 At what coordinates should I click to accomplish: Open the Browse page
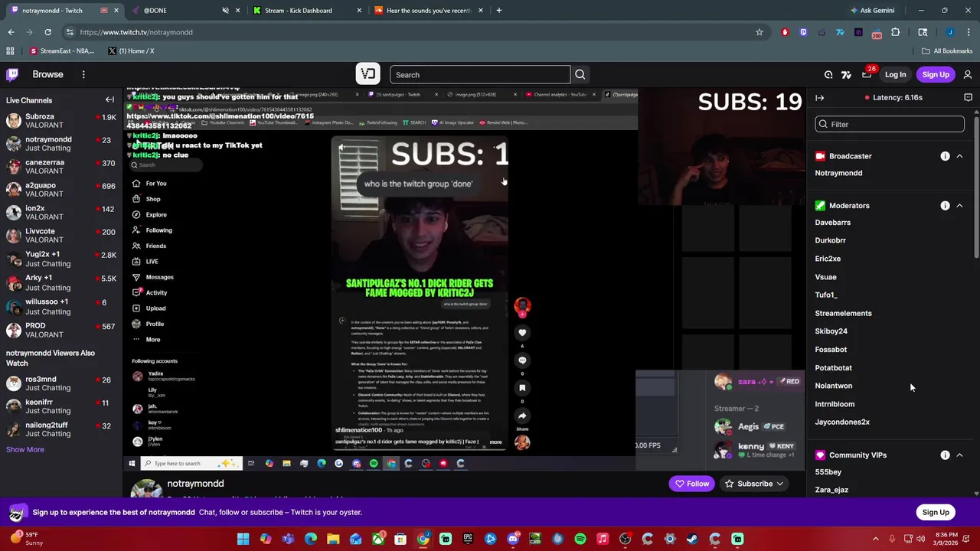click(47, 74)
